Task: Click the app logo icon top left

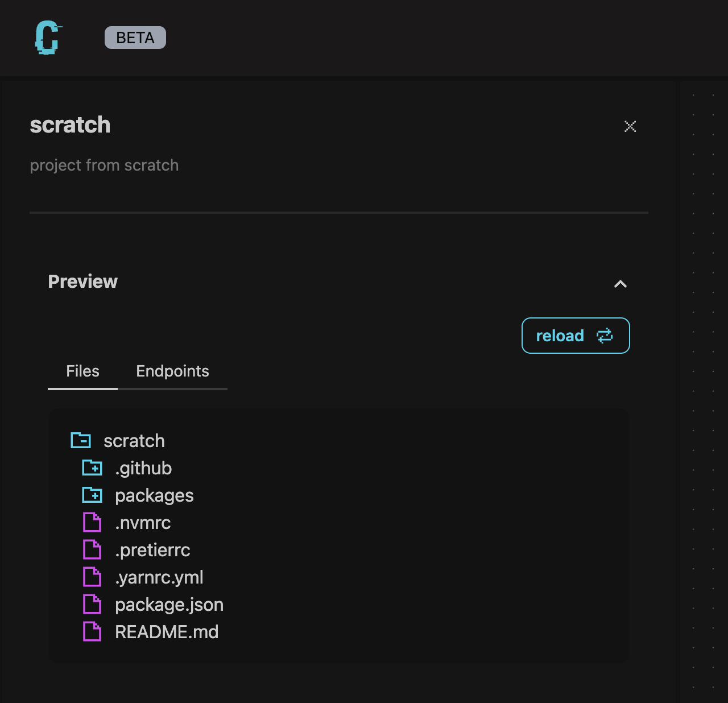Action: point(48,38)
